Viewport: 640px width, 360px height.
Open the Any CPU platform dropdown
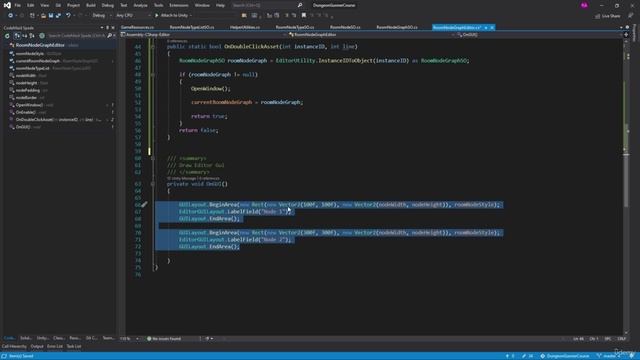click(133, 16)
